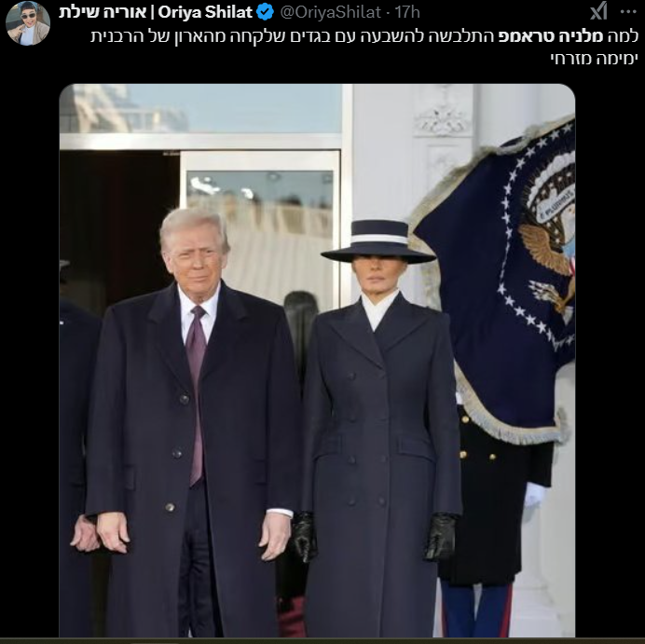Click the first line of the tweet text
This screenshot has width=645, height=644.
coord(364,36)
